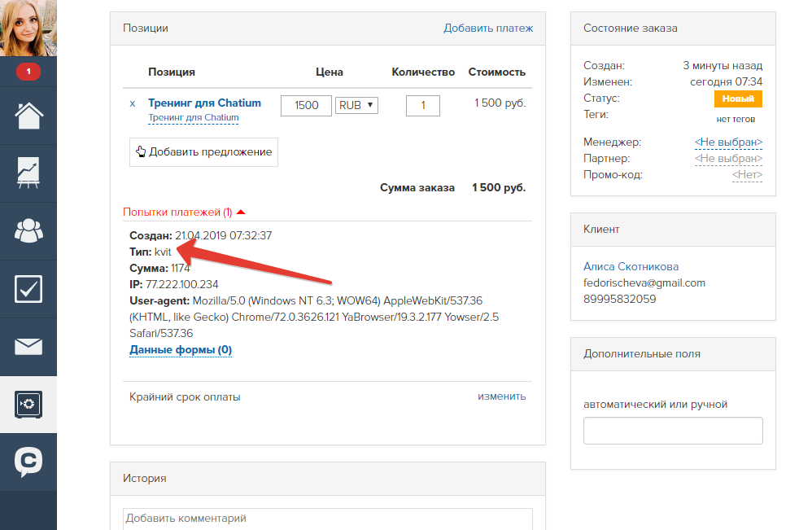Open the sales safe icon
The width and height of the screenshot is (812, 530).
click(28, 404)
